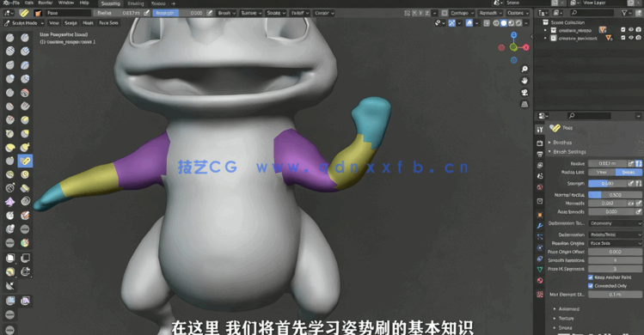Open the Stroke dropdown in header

pos(276,13)
